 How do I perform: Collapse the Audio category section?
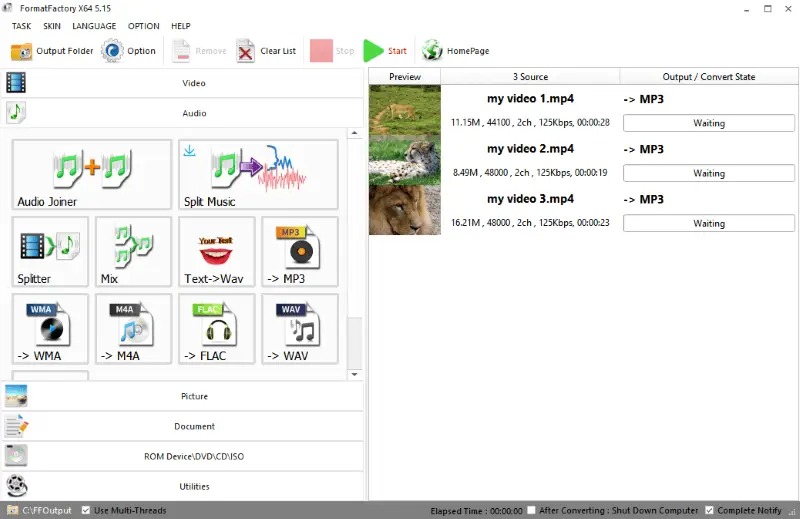pyautogui.click(x=183, y=113)
